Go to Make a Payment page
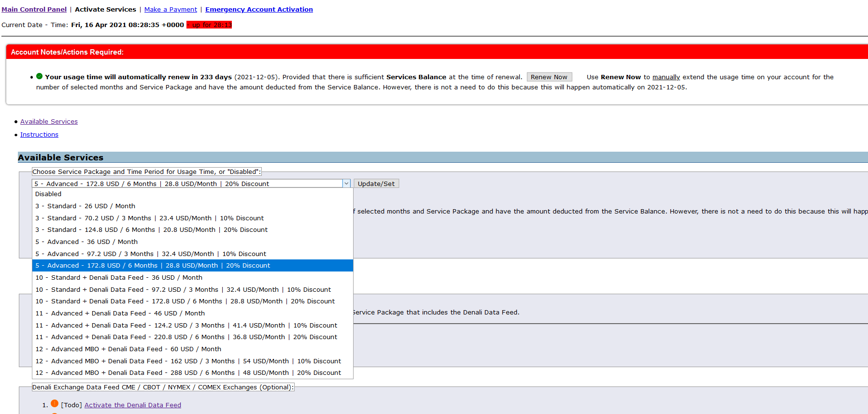Viewport: 868px width, 414px height. (171, 9)
